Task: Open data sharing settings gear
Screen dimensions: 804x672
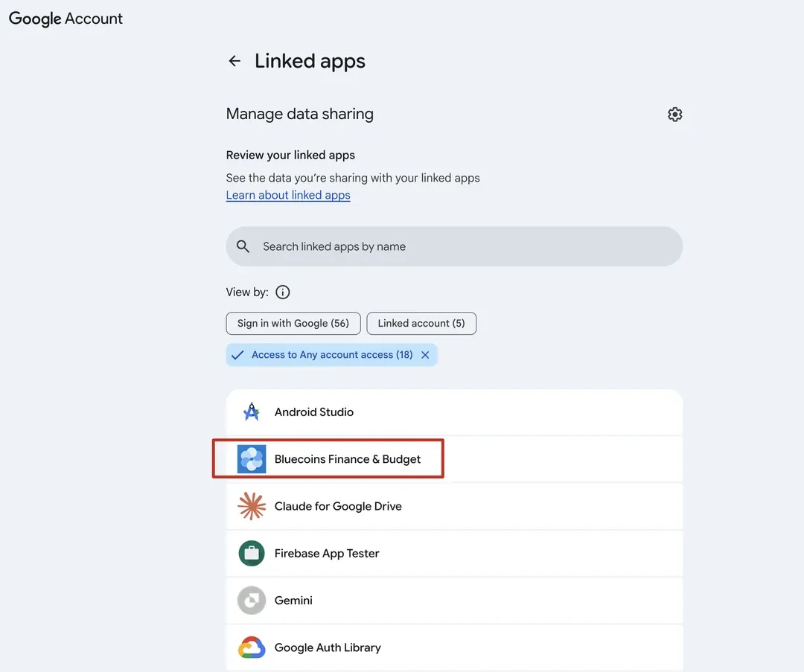Action: click(x=674, y=115)
